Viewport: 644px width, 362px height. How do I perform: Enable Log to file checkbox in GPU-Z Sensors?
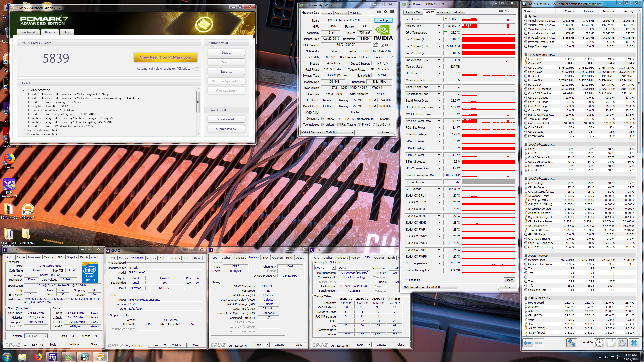407,280
